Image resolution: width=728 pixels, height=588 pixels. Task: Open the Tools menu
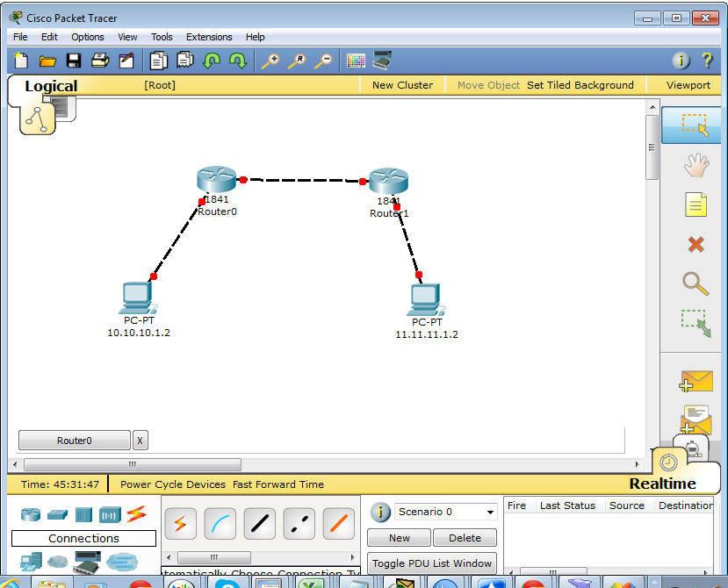click(x=162, y=37)
